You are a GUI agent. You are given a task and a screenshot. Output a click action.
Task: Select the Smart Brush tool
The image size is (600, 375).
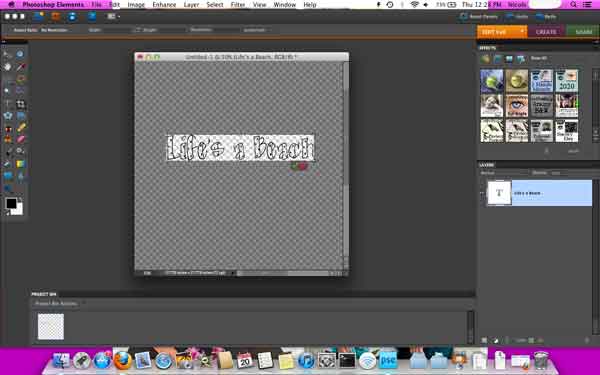click(20, 152)
